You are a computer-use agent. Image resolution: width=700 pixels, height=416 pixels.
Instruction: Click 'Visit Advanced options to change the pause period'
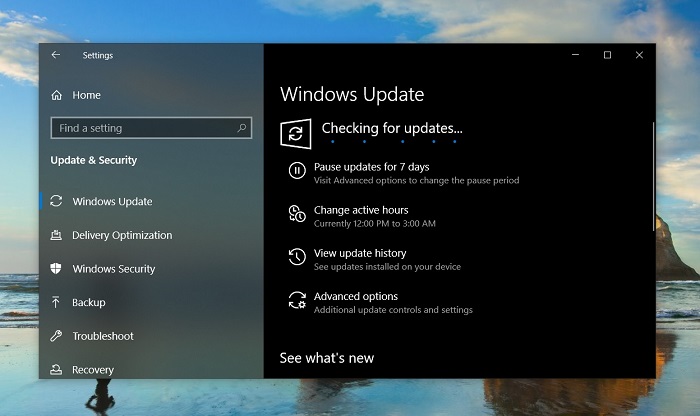tap(417, 180)
